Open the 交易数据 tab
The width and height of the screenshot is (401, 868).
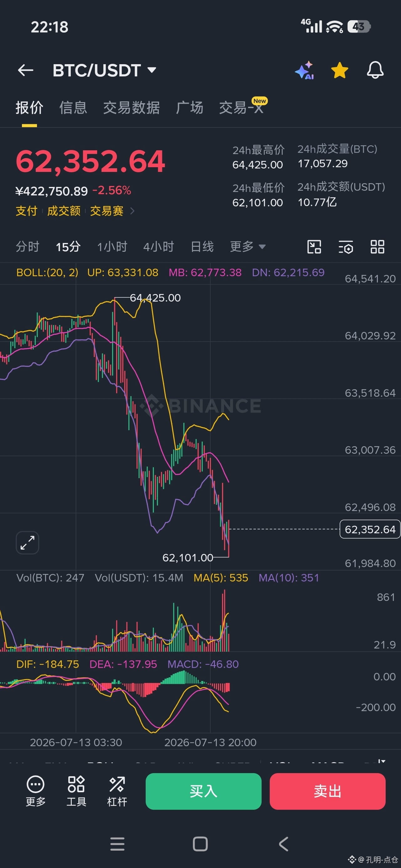(132, 108)
